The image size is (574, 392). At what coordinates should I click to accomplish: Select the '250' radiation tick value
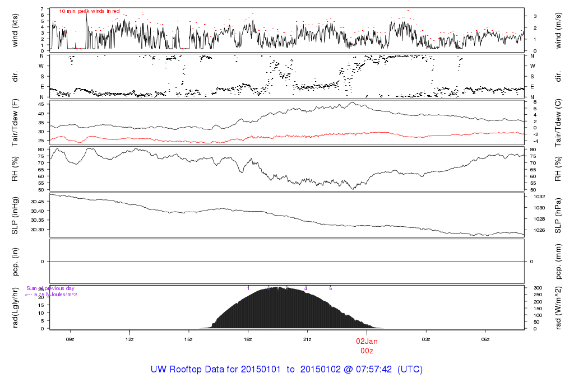coord(538,295)
